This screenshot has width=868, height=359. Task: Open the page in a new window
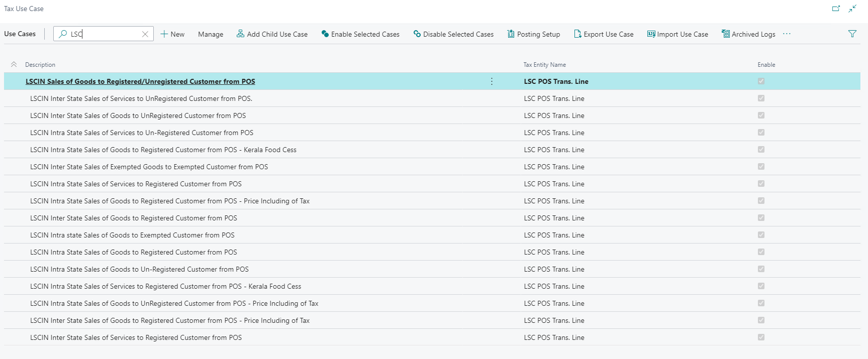click(836, 9)
